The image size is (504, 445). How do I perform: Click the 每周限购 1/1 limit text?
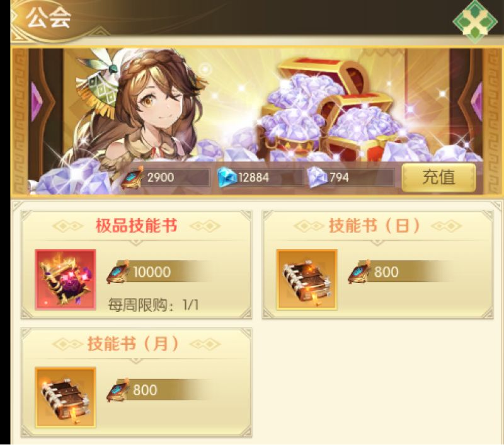click(x=153, y=305)
